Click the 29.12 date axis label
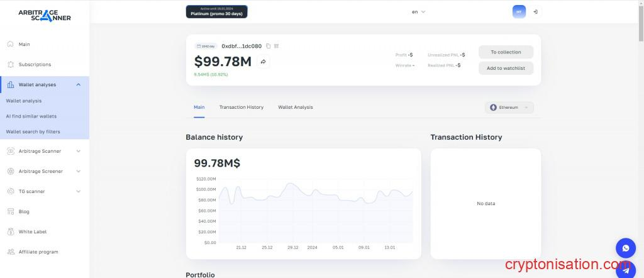The width and height of the screenshot is (644, 278). click(x=293, y=248)
